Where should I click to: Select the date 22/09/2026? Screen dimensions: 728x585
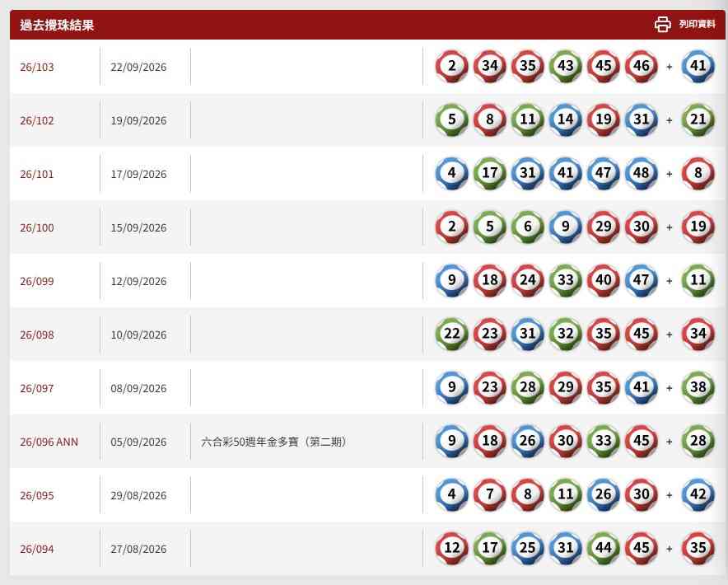coord(138,67)
